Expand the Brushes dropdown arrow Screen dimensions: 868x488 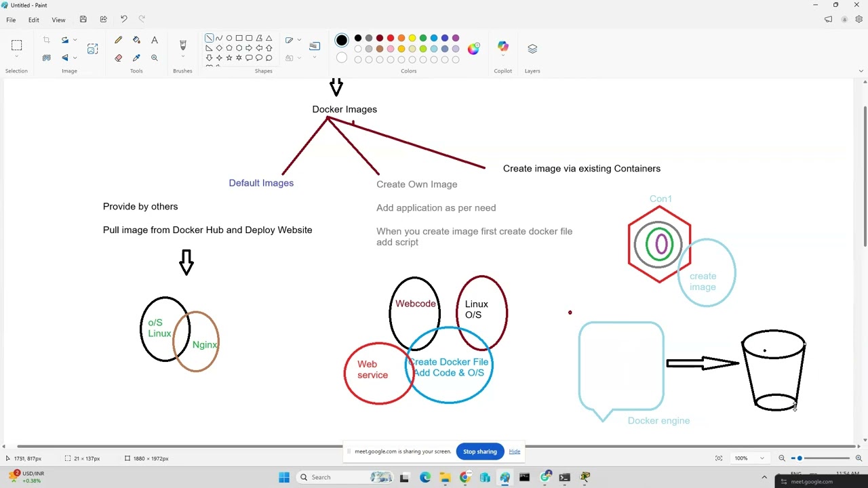pyautogui.click(x=182, y=58)
